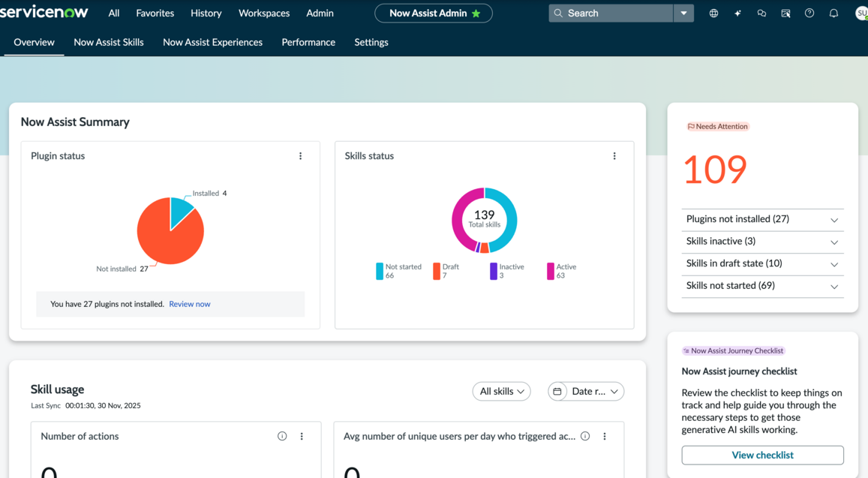Open the search scope dropdown arrow
This screenshot has width=868, height=478.
683,14
